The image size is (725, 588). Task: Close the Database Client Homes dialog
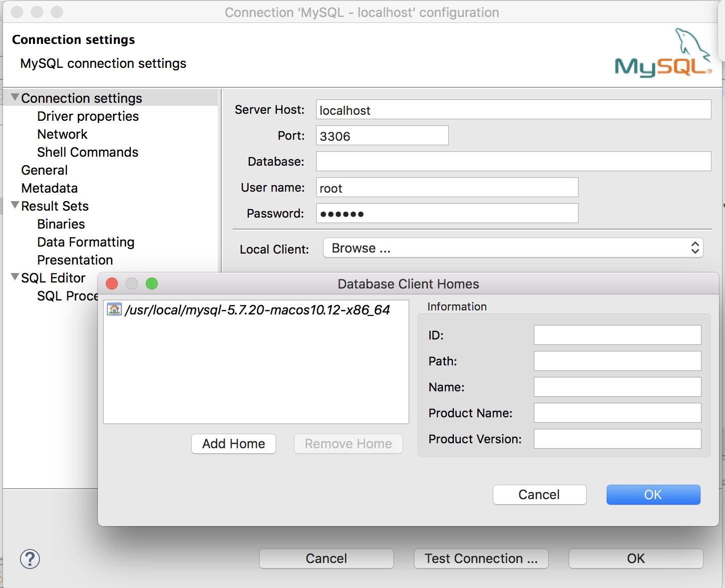(x=112, y=284)
